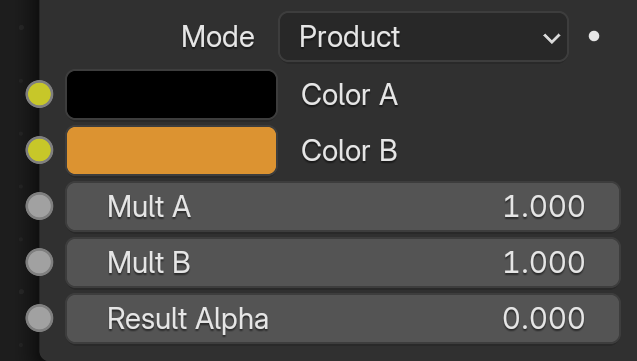Click the animate property dot beside Mode
637x361 pixels.
pyautogui.click(x=594, y=37)
